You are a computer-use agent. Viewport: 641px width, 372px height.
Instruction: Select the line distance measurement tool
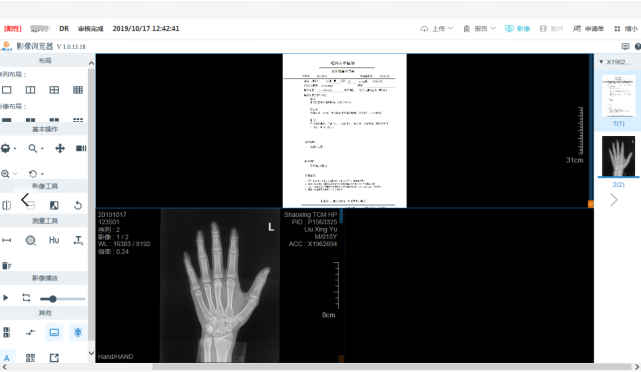tap(7, 240)
